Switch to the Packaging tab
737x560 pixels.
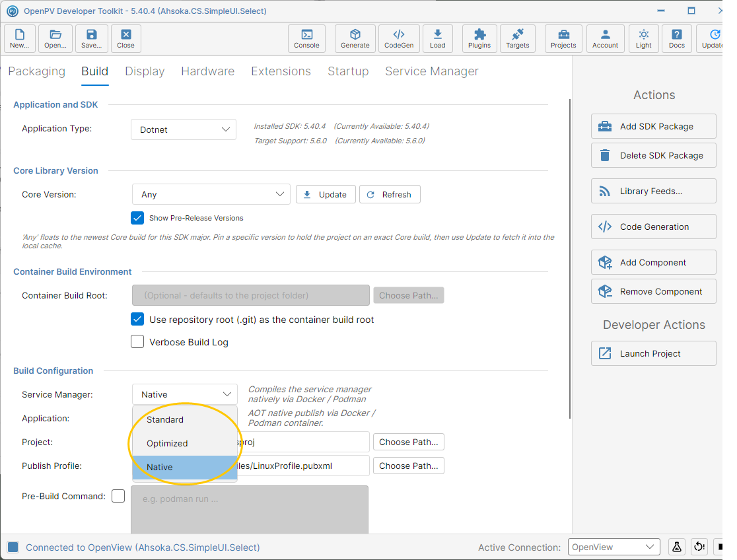[37, 71]
